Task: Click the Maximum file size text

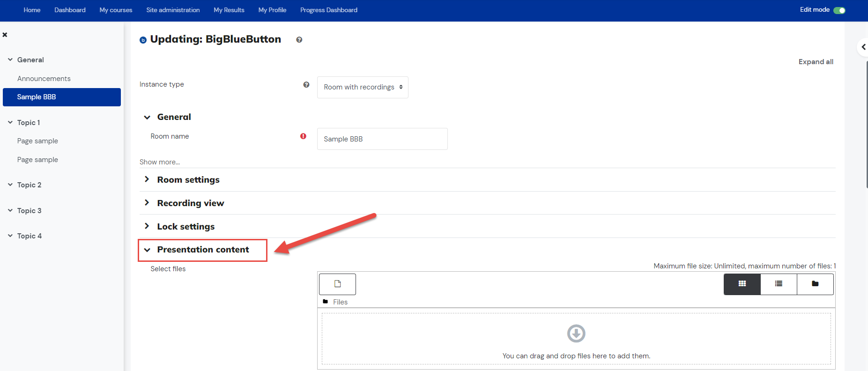Action: pos(745,266)
